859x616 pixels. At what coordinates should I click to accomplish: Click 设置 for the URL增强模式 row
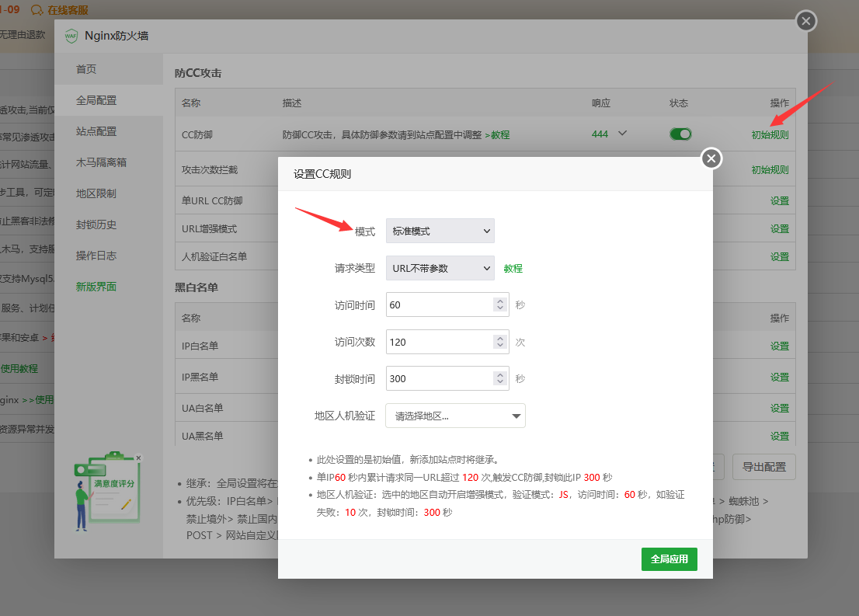pos(780,229)
